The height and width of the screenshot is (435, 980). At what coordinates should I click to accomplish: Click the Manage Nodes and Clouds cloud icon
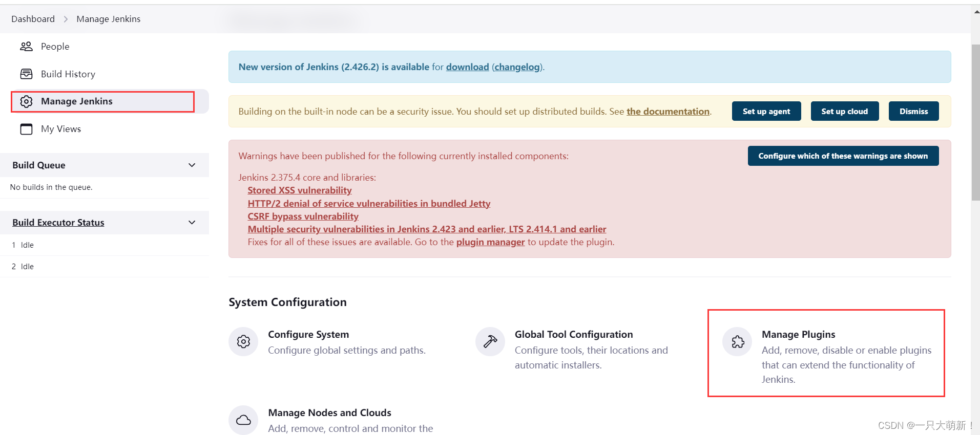pos(243,420)
